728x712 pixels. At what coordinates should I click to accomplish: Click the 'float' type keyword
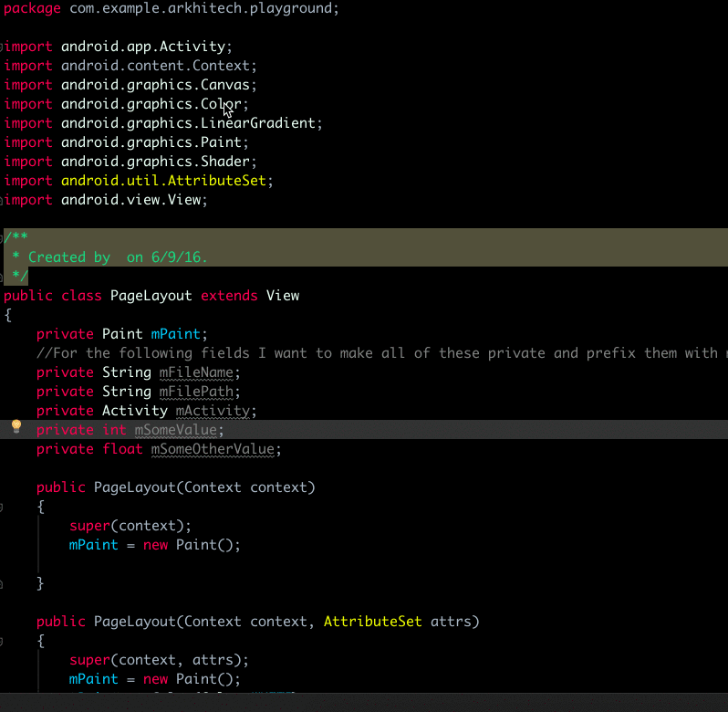pos(122,449)
